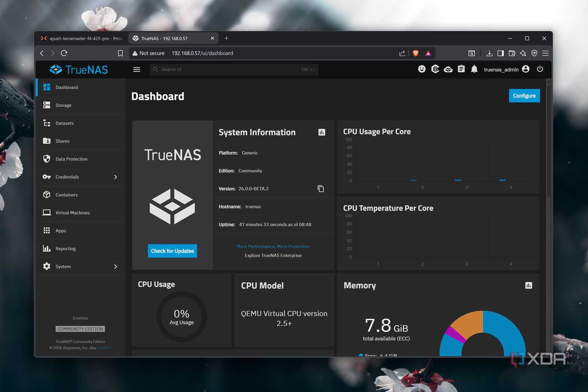
Task: Open truenas_admin user menu
Action: 506,69
